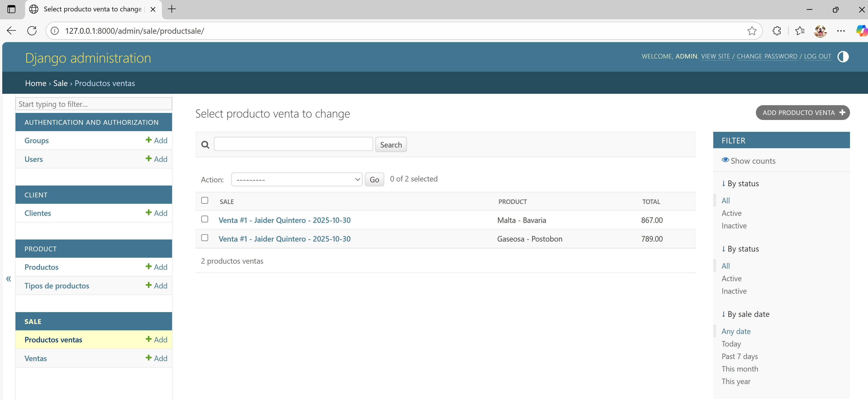Click in the search text field
The image size is (868, 400).
coord(293,144)
